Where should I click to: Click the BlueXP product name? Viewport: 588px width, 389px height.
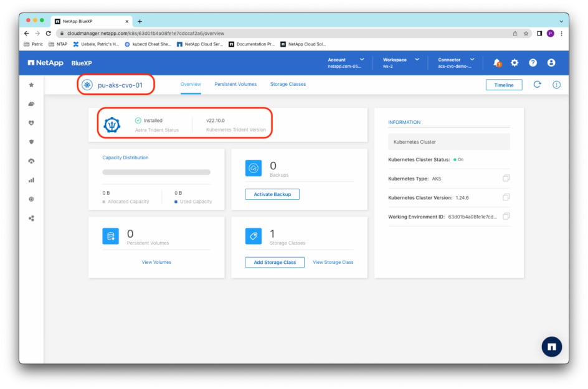[82, 63]
